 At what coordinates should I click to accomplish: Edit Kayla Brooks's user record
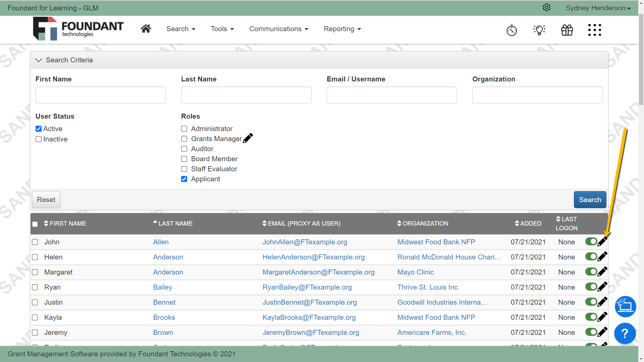pyautogui.click(x=602, y=317)
